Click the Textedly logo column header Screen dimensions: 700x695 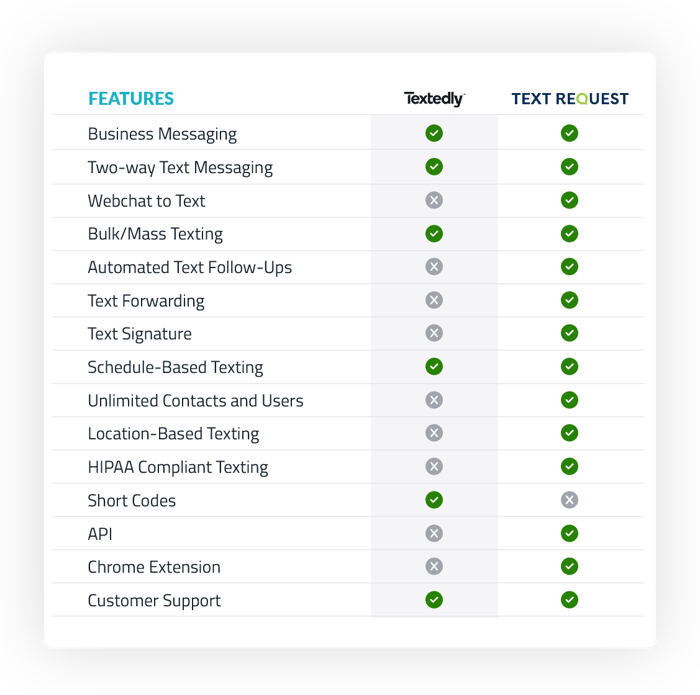tap(434, 99)
